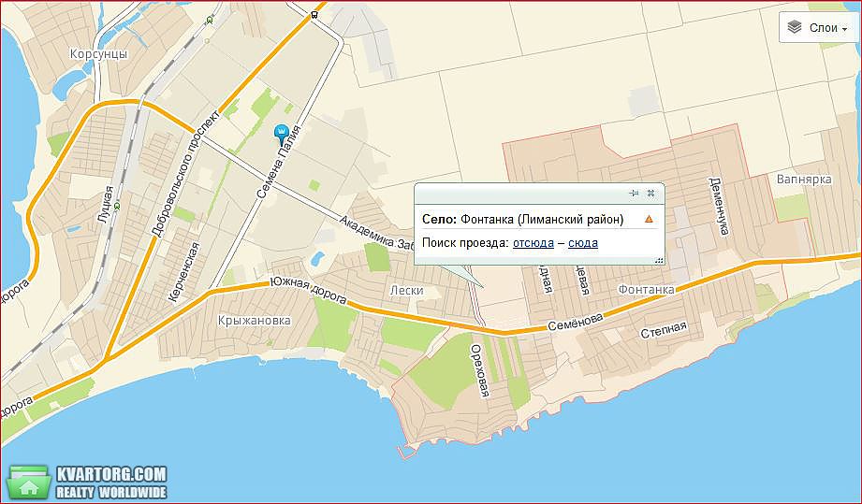Click the Южная дорога street label
The width and height of the screenshot is (862, 504).
[309, 291]
